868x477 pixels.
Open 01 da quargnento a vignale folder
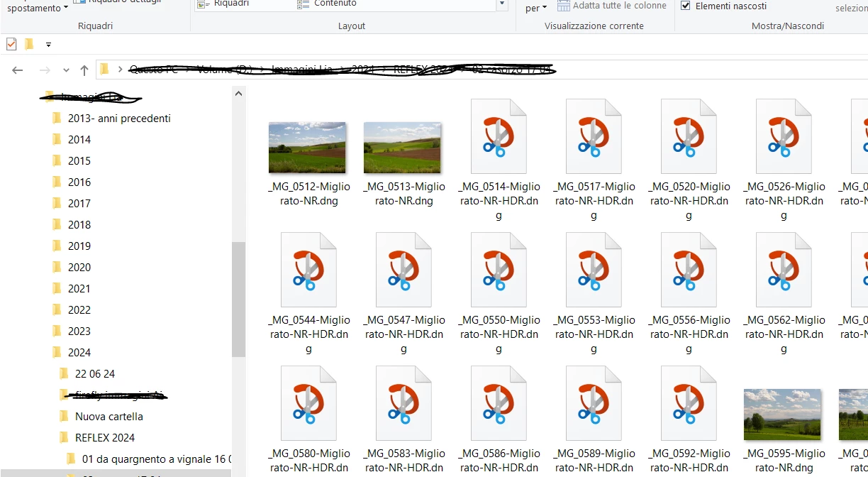157,459
